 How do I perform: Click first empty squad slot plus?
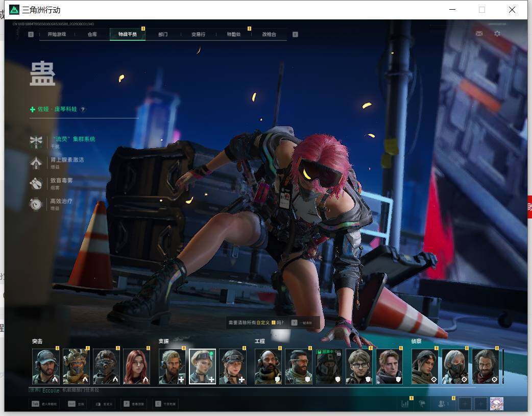coord(465,404)
